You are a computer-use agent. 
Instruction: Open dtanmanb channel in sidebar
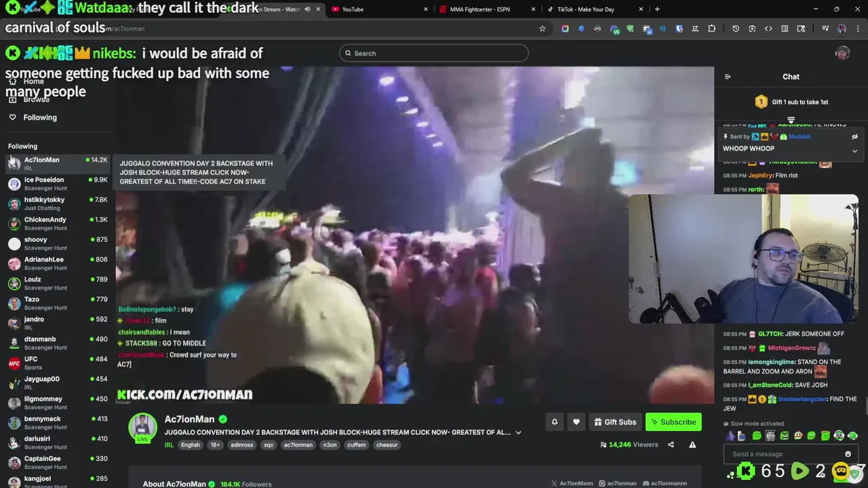coord(57,343)
